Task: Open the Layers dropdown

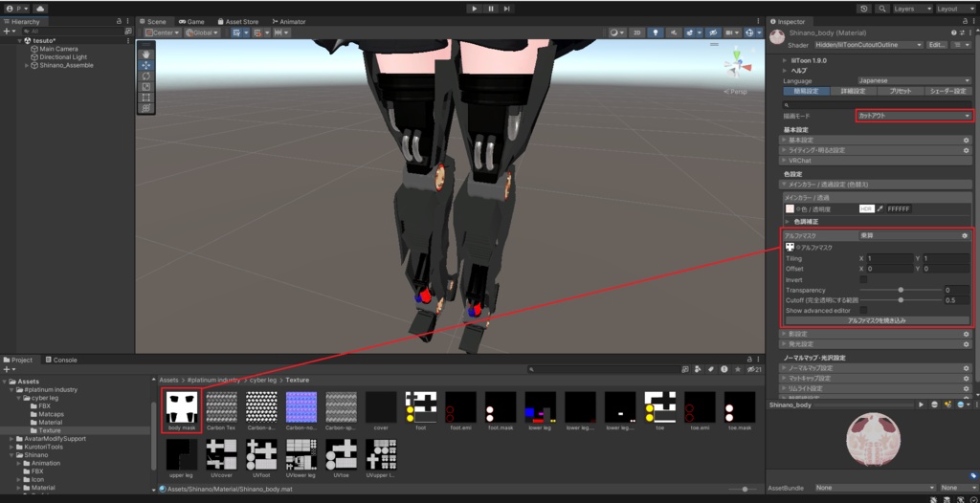Action: 912,9
